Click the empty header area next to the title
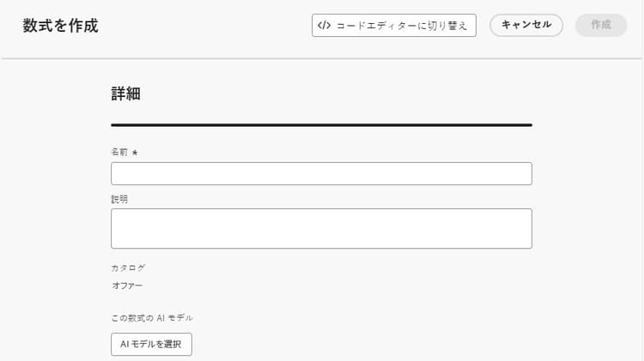The image size is (644, 361). pos(206,26)
